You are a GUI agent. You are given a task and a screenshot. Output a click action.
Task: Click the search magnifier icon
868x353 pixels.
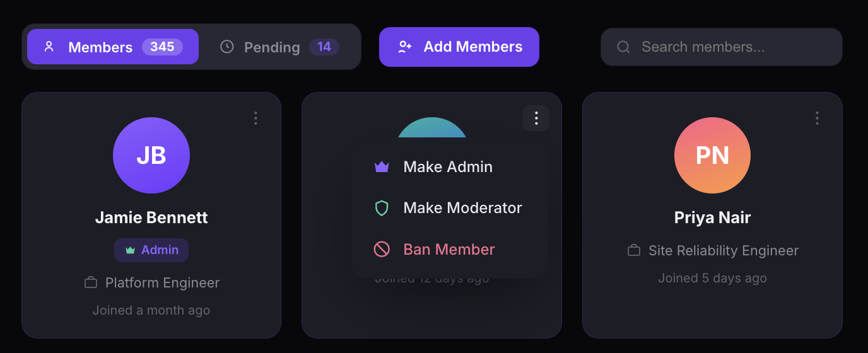623,47
